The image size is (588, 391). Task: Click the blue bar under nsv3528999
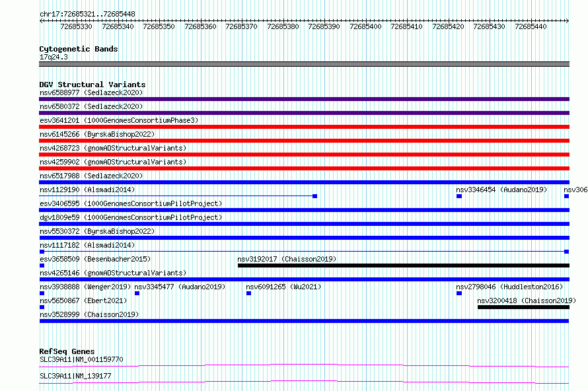[x=304, y=321]
